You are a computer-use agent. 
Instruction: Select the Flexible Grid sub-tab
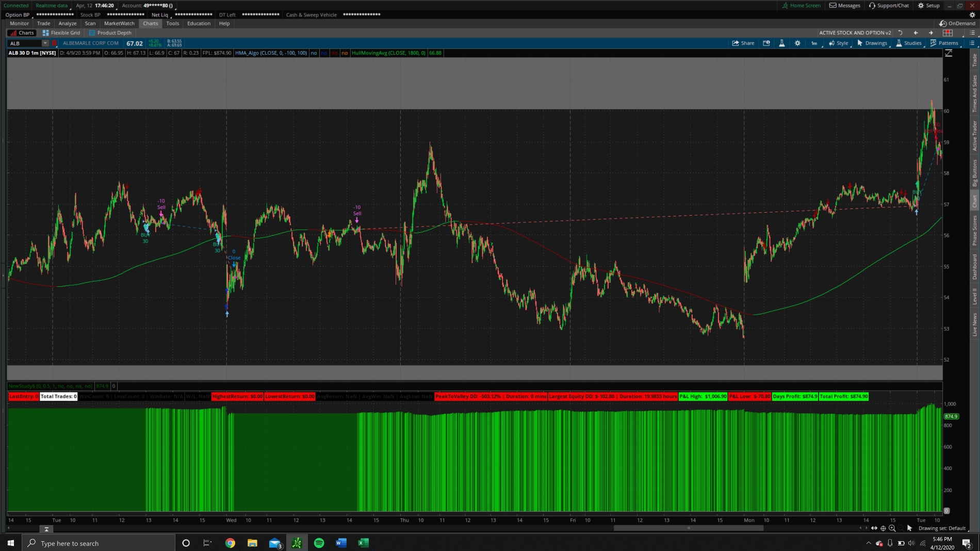pyautogui.click(x=61, y=33)
